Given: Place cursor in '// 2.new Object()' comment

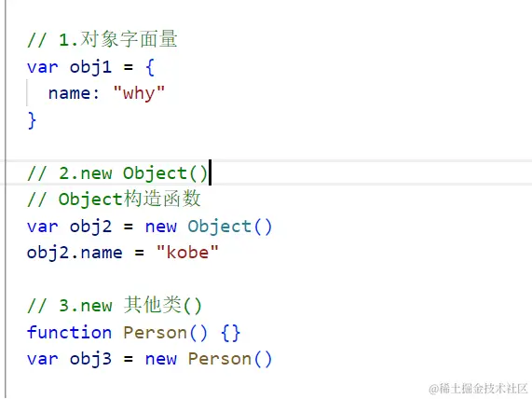Looking at the screenshot, I should 117,173.
